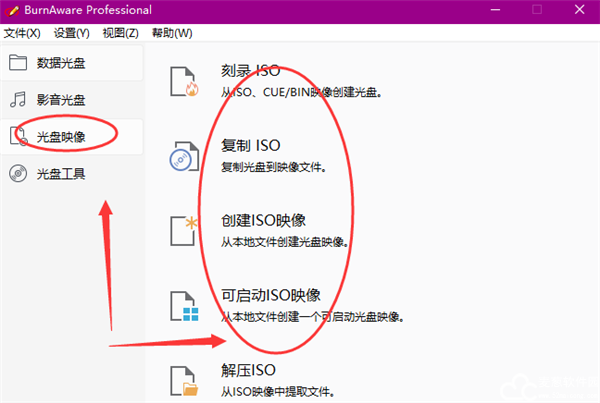Select the 光盘映像 sidebar tab

(x=72, y=137)
